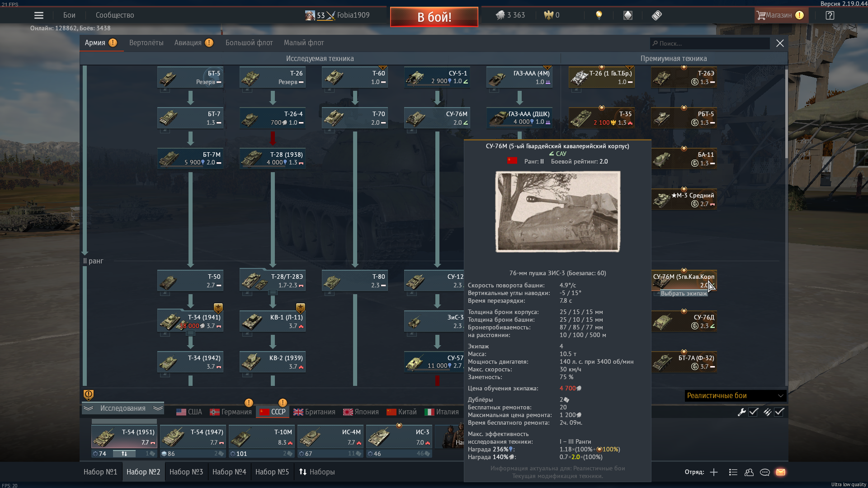Image resolution: width=868 pixels, height=488 pixels.
Task: Open the squad list icon
Action: 733,472
